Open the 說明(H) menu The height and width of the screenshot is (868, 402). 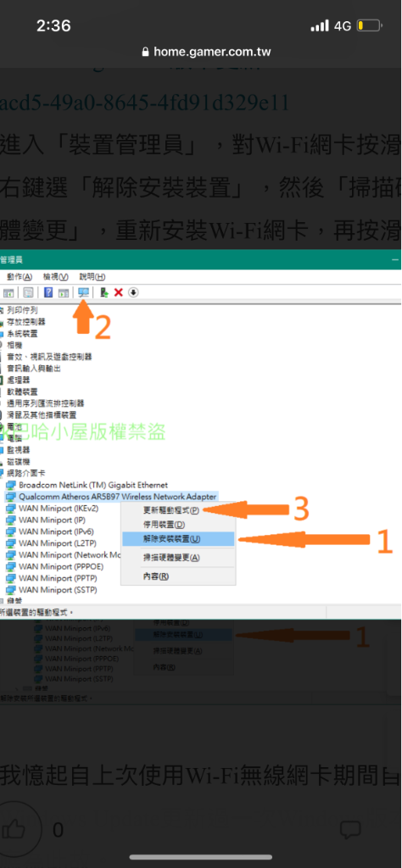[92, 277]
